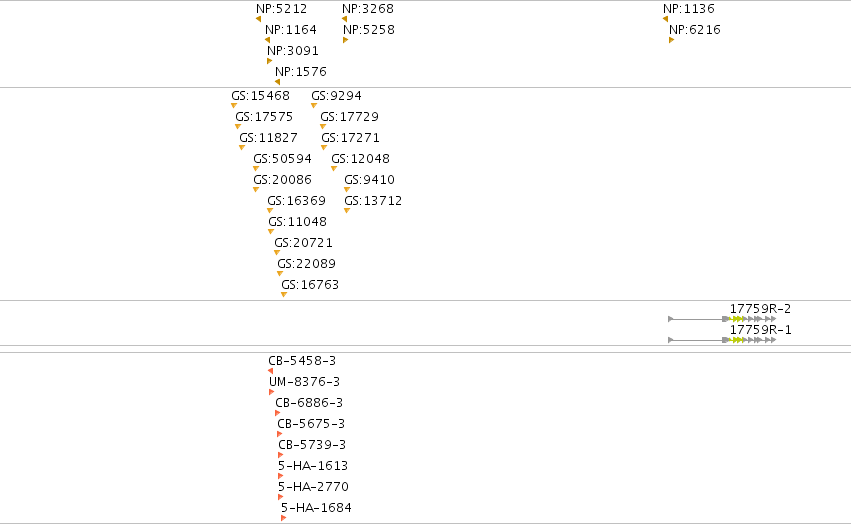Select the NP:1164 feature label
851x524 pixels.
(x=291, y=29)
